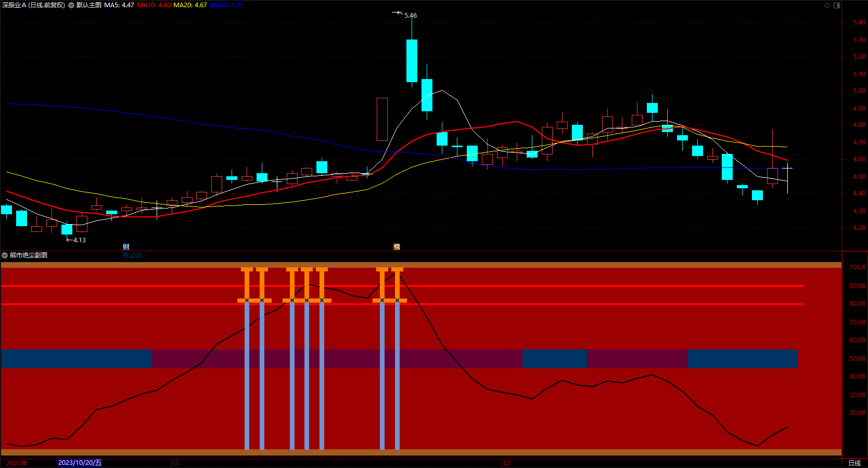868x468 pixels.
Task: Select the MA60: 4.55 indicator label
Action: tap(226, 5)
